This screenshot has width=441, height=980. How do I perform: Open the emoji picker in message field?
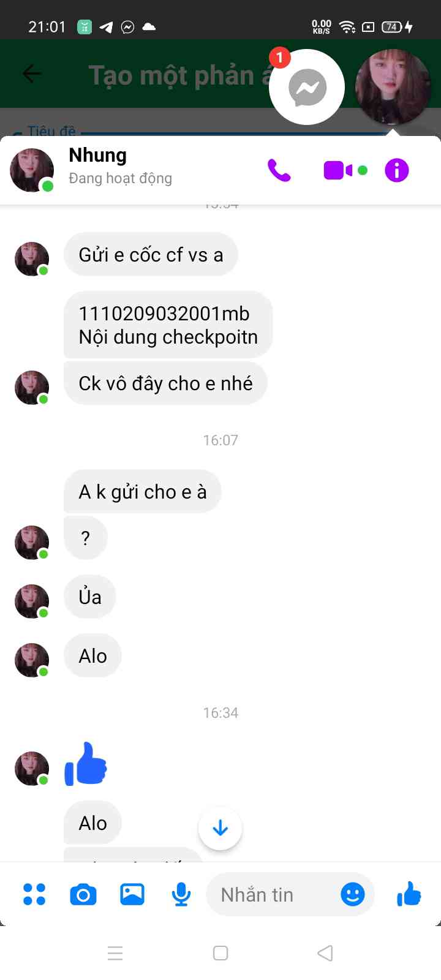point(353,895)
